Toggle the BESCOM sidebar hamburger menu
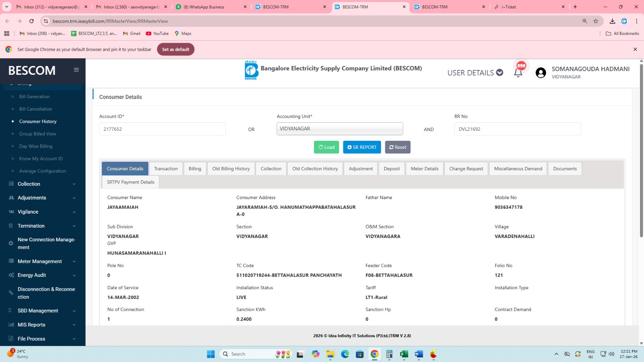The height and width of the screenshot is (362, 644). 76,70
